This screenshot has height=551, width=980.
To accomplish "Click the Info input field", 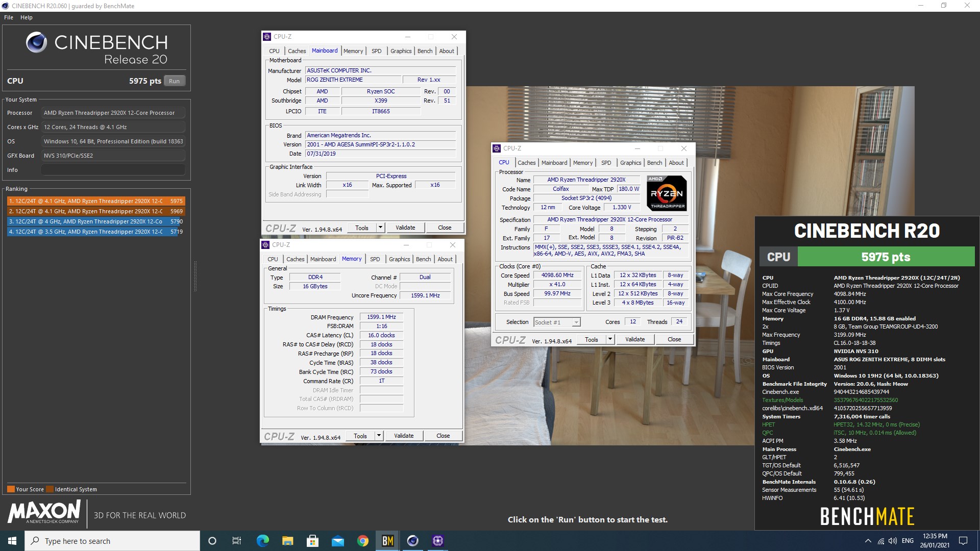I will [x=113, y=170].
